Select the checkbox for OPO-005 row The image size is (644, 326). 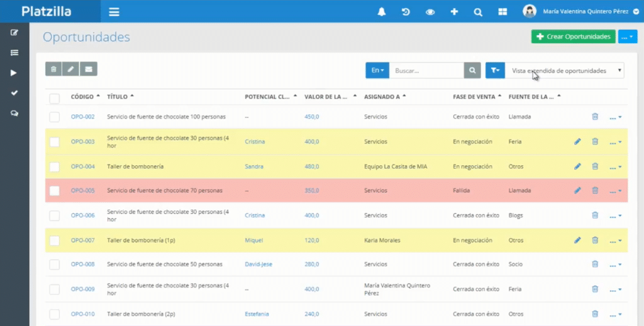pyautogui.click(x=55, y=191)
